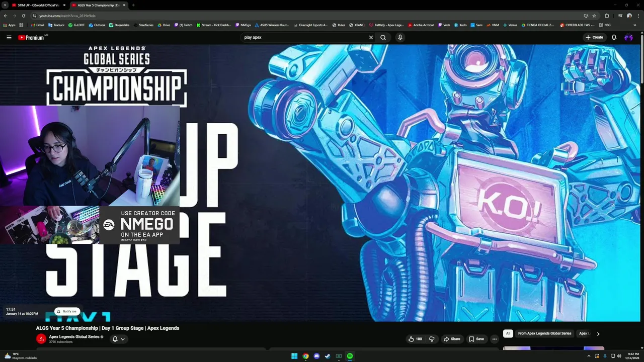Close the ALGS Year 5 Championship tab
644x362 pixels.
124,5
